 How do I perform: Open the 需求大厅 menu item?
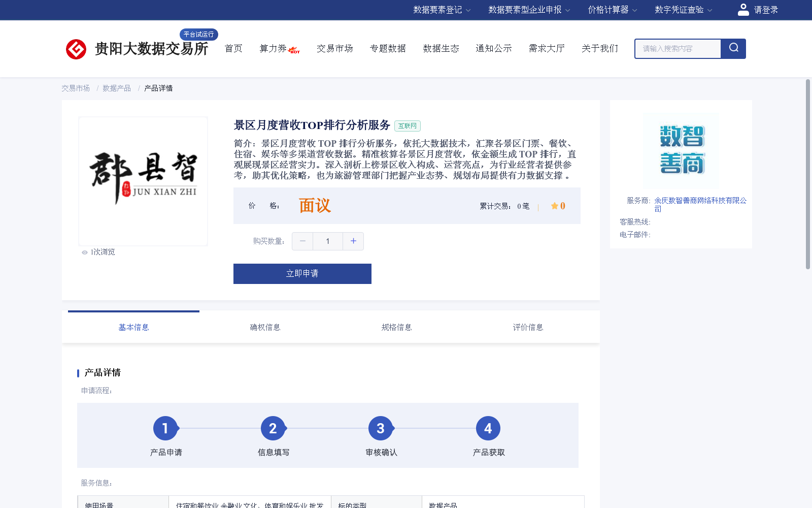pyautogui.click(x=547, y=48)
